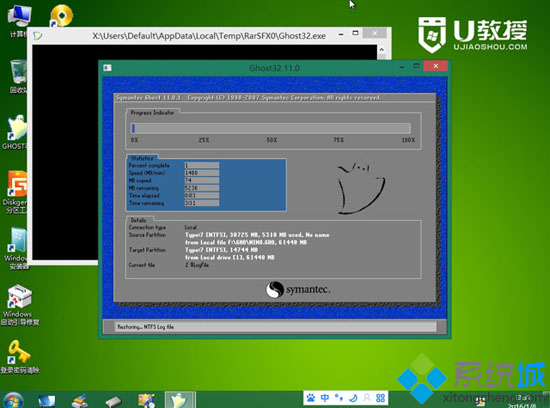
Task: Click the RarSFX0 Ghost32.exe window title icon
Action: 38,36
